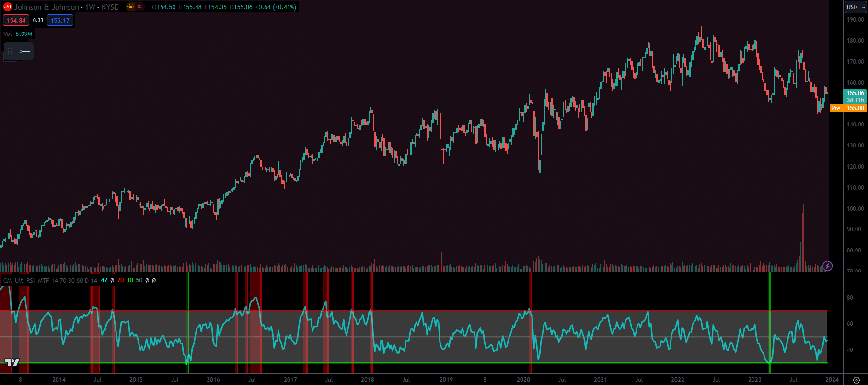Viewport: 868px width, 385px height.
Task: Click the orange sun market status icon
Action: point(130,7)
